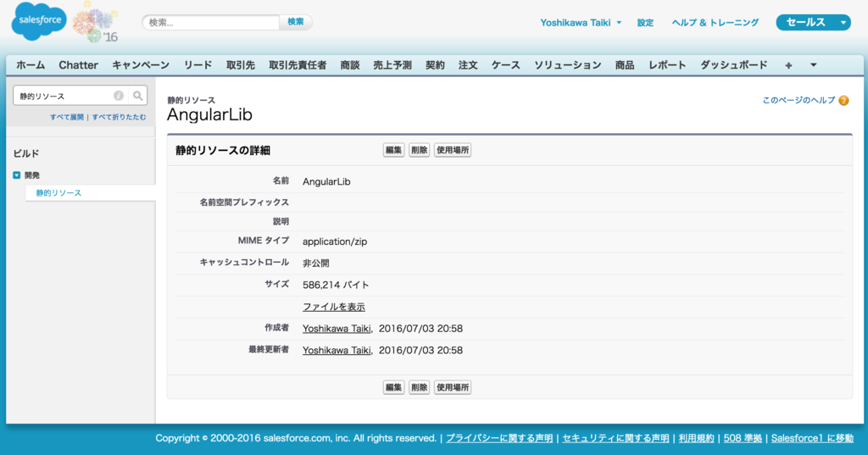Go to the レポート tab
868x455 pixels.
click(x=667, y=65)
